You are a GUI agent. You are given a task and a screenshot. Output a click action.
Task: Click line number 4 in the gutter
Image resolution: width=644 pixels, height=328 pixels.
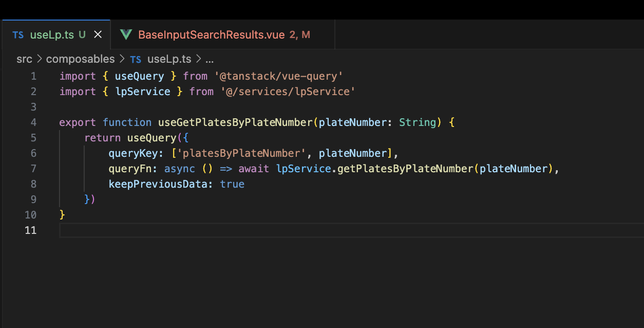coord(33,122)
